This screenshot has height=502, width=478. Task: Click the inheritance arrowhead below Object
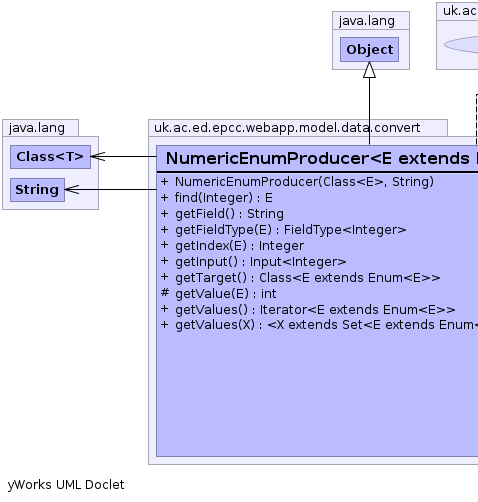point(369,70)
